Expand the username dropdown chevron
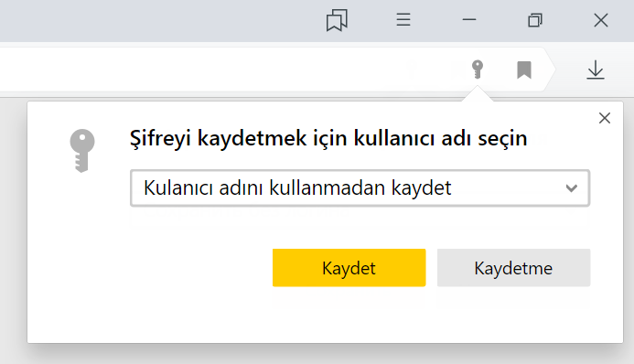Screen dimensions: 634x364 pos(571,188)
